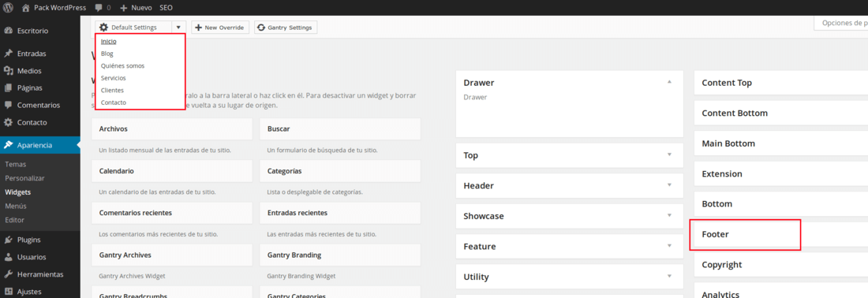Select the Entradas recientes widget
Viewport: 868px width, 298px height.
point(340,213)
